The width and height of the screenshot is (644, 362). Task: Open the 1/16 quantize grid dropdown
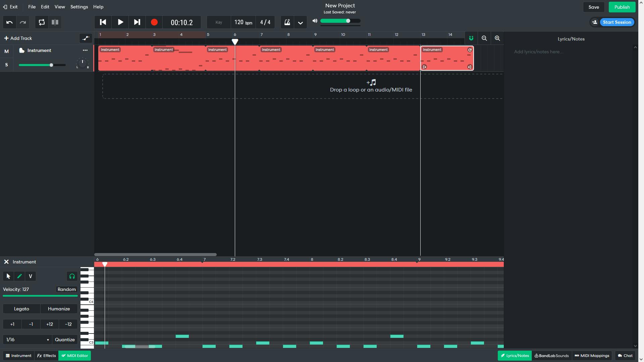click(x=27, y=340)
